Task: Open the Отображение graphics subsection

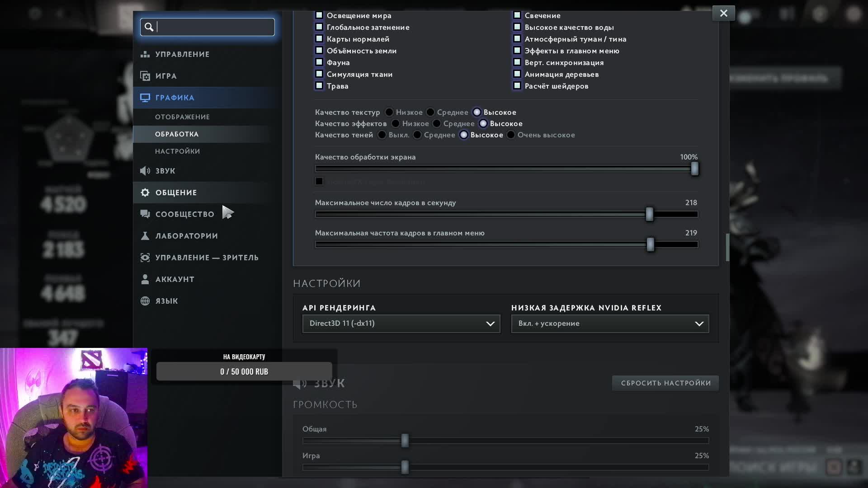Action: pos(182,117)
